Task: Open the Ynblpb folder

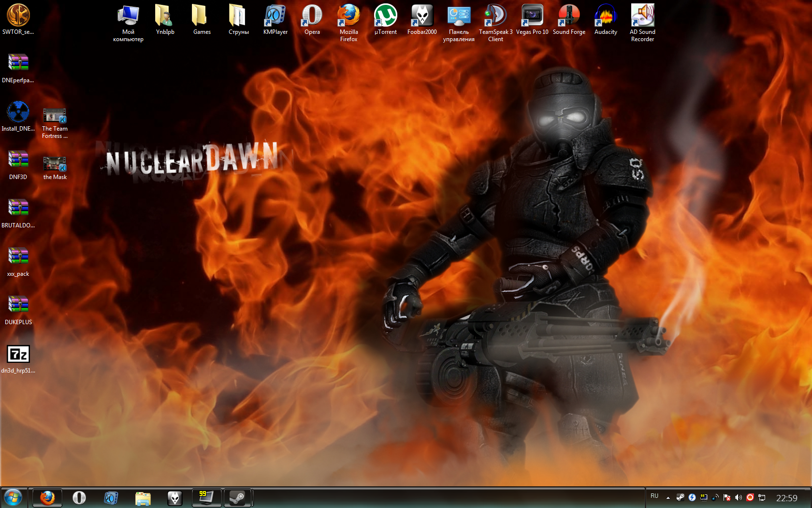Action: (165, 19)
